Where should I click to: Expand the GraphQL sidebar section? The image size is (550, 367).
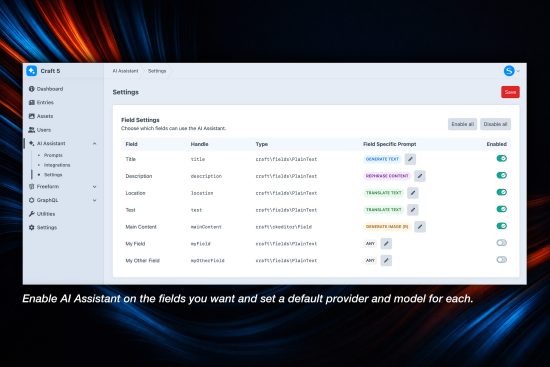pyautogui.click(x=94, y=200)
